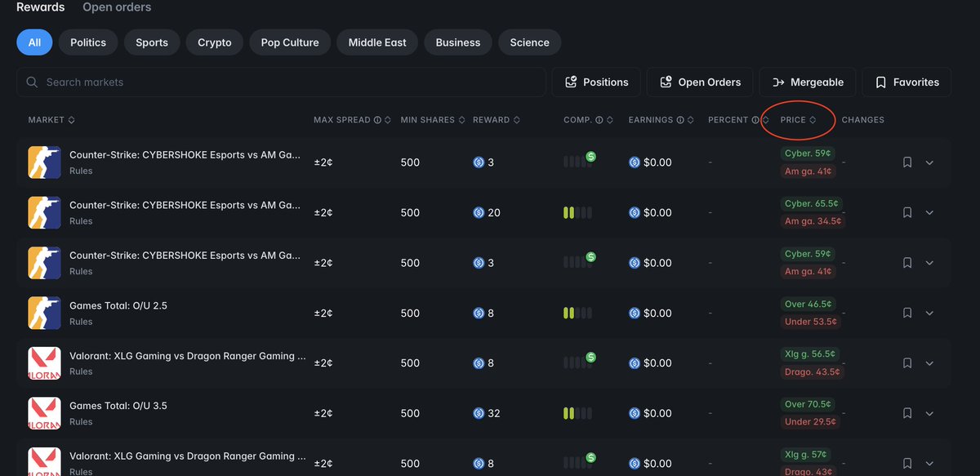
Task: Sort by PRICE column arrows
Action: pos(813,120)
